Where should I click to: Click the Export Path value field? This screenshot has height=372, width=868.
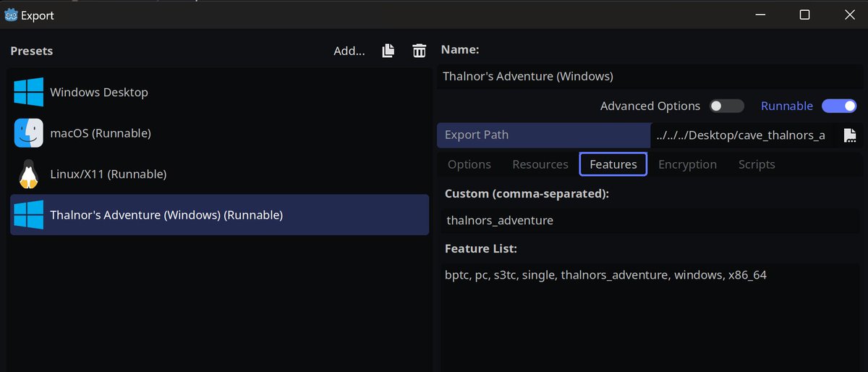tap(743, 135)
